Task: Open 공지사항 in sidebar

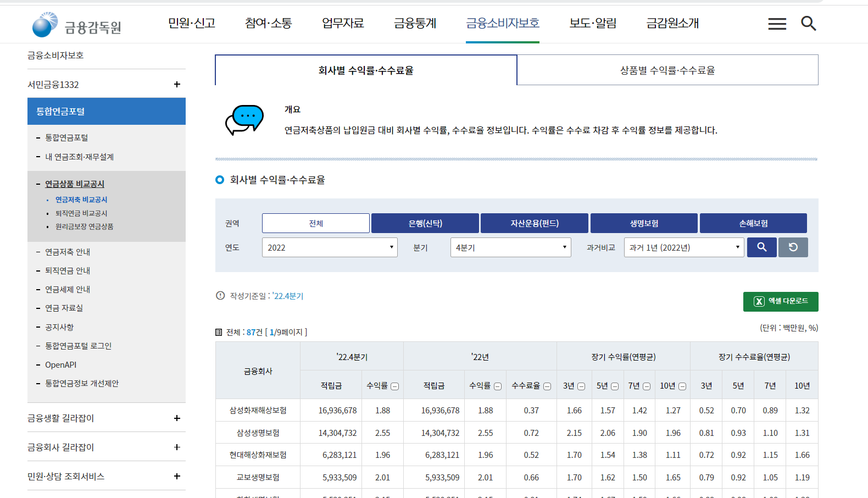Action: pos(59,327)
